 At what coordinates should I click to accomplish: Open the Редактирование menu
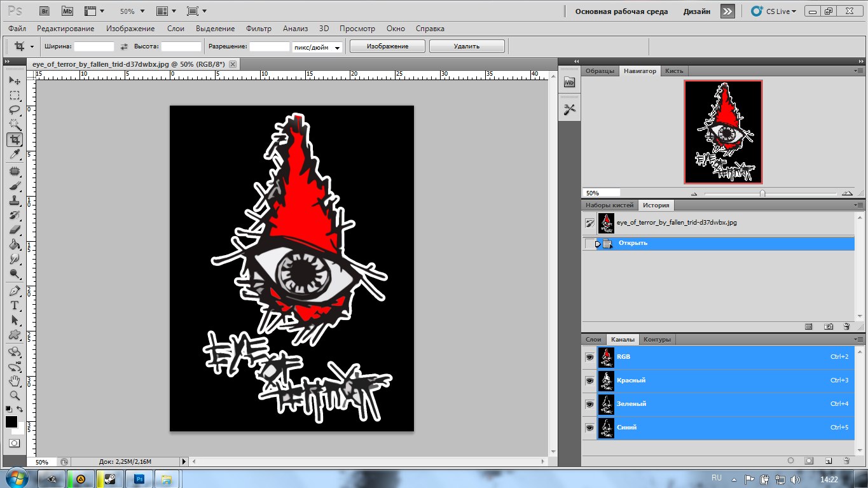pyautogui.click(x=65, y=29)
